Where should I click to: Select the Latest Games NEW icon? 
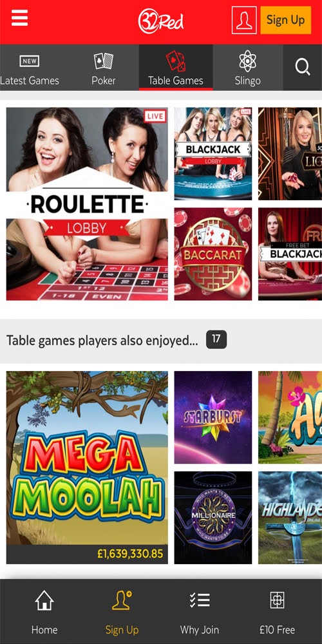click(29, 61)
